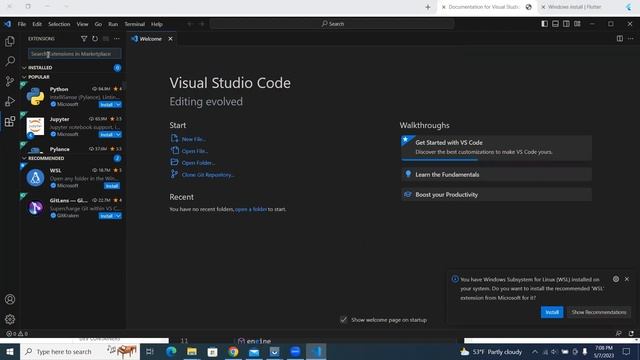Open the Run menu
Viewport: 640px width, 360px height.
point(113,24)
